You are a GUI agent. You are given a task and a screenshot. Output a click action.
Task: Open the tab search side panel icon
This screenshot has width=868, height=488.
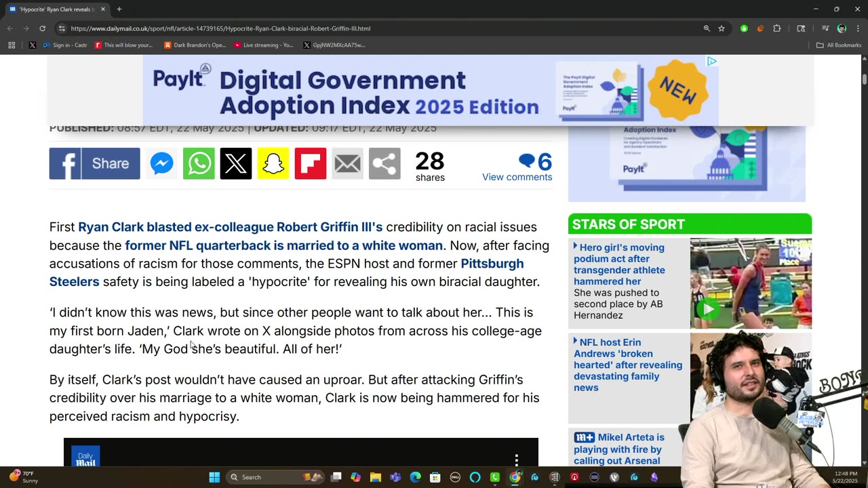click(801, 28)
